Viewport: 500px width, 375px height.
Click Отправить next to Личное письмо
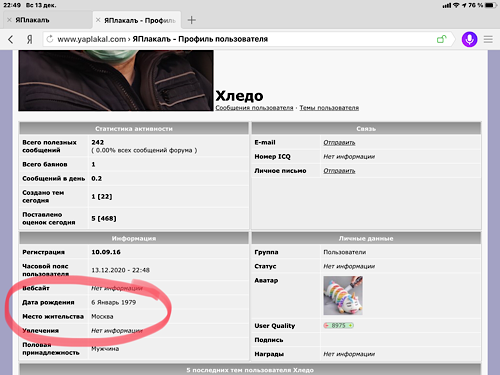coord(339,171)
